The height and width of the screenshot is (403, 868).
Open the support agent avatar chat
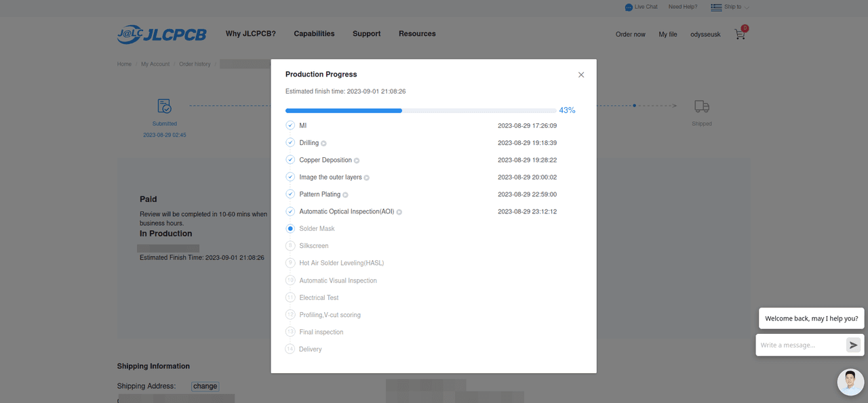pos(850,382)
